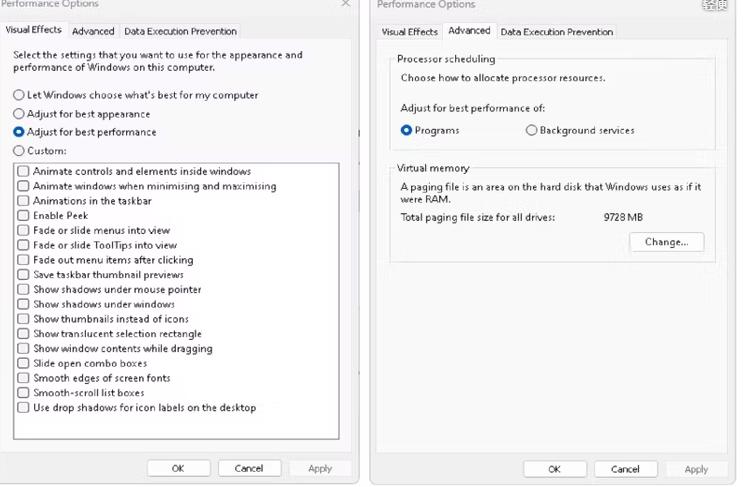Open Data Execution Prevention tab, right window

[x=557, y=32]
